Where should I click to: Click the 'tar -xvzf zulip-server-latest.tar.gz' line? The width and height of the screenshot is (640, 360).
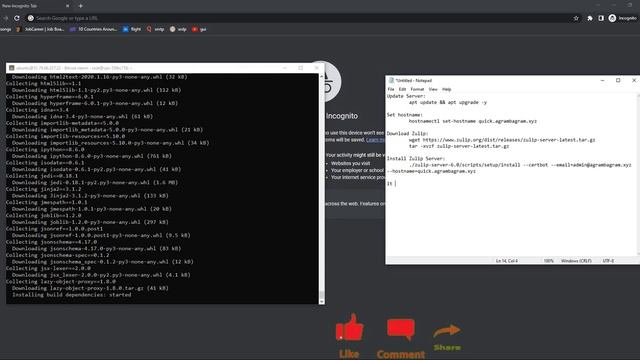click(459, 146)
